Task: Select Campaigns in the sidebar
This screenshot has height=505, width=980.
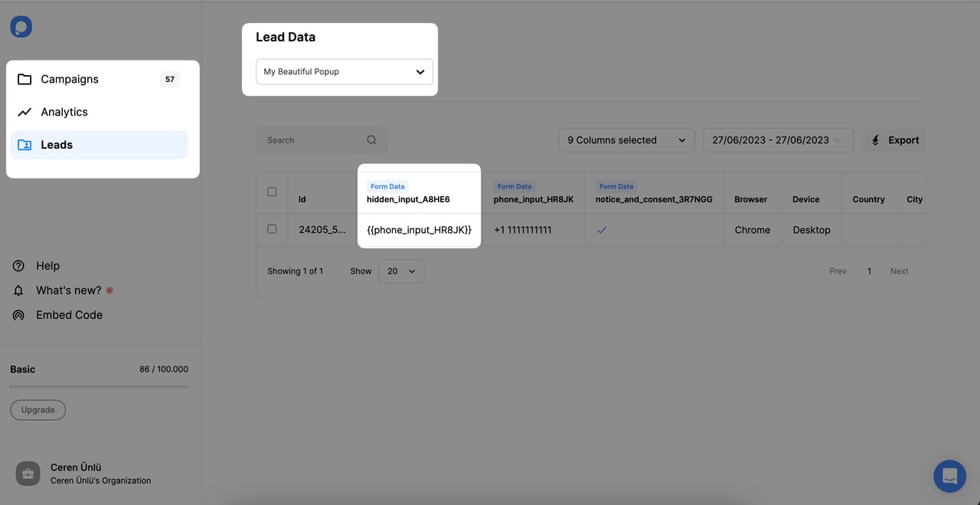Action: (x=70, y=78)
